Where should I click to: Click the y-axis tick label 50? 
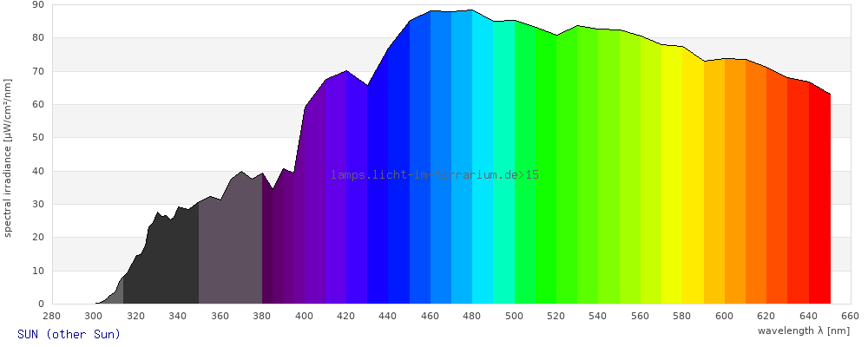(x=38, y=138)
